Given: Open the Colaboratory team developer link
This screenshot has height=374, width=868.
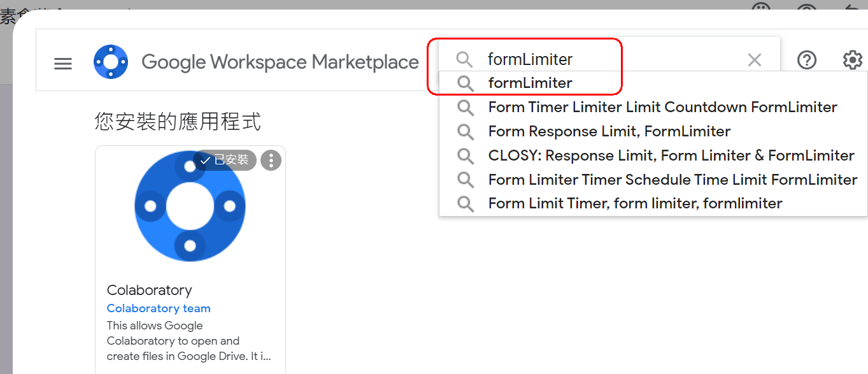Looking at the screenshot, I should (x=159, y=308).
